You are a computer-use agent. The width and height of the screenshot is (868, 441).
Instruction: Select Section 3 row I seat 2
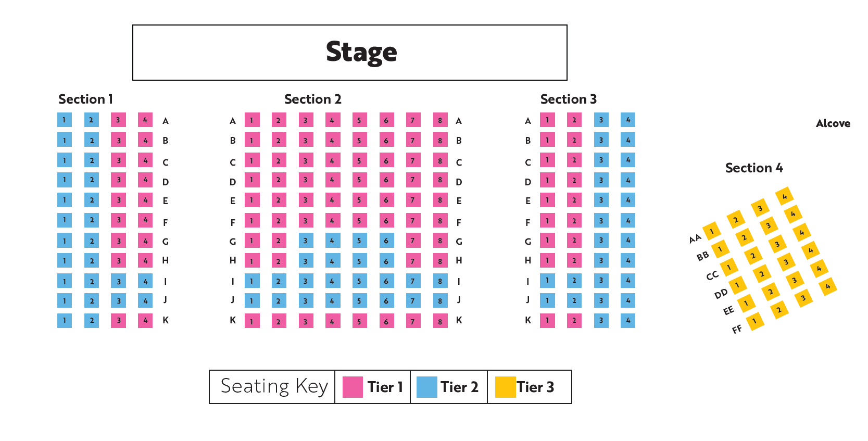tap(574, 281)
